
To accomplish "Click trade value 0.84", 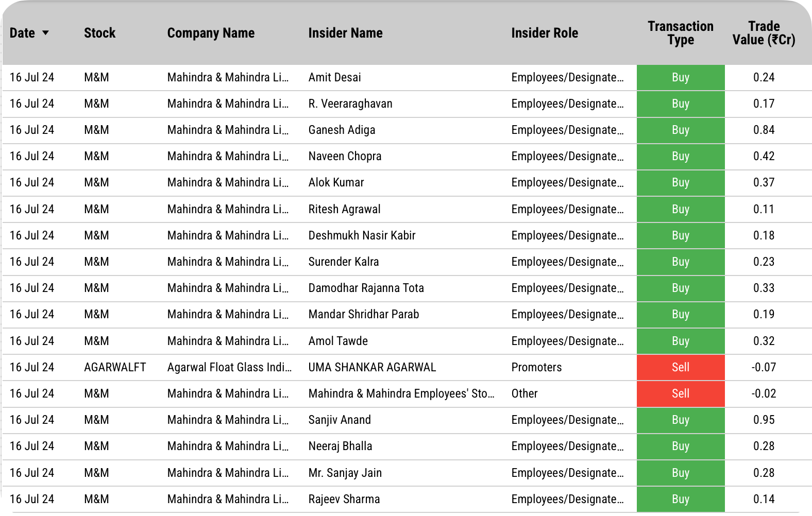I will tap(764, 130).
